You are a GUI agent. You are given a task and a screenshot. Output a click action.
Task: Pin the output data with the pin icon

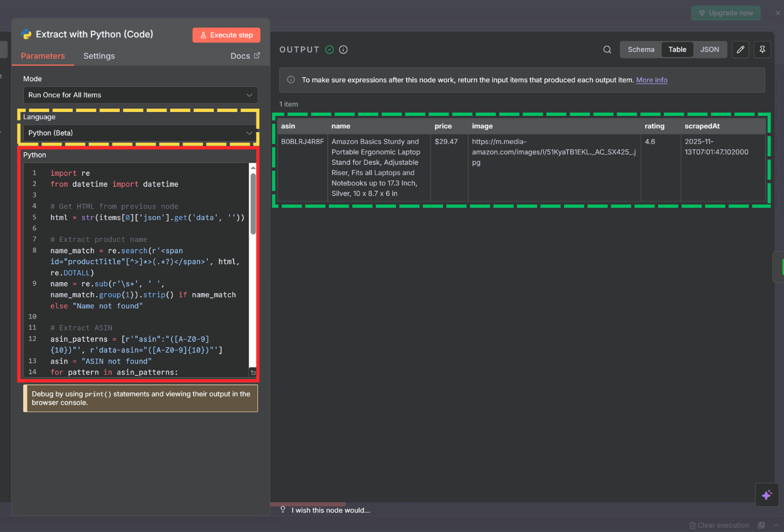(762, 49)
